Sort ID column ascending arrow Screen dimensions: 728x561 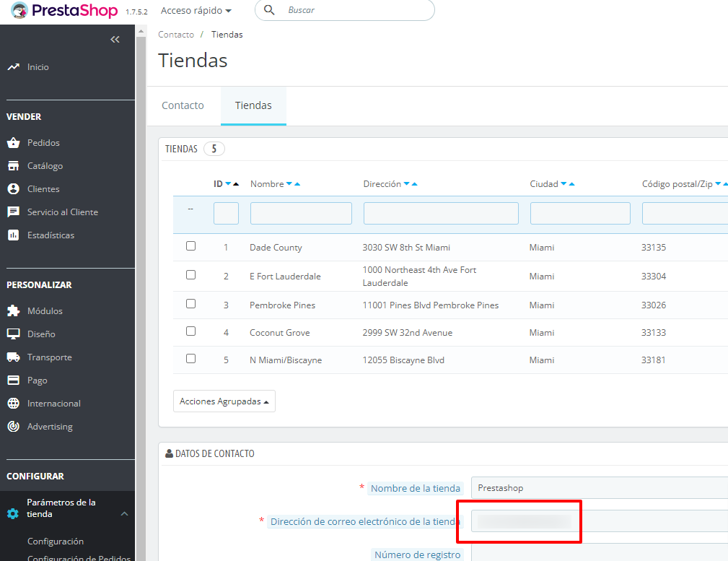(236, 184)
